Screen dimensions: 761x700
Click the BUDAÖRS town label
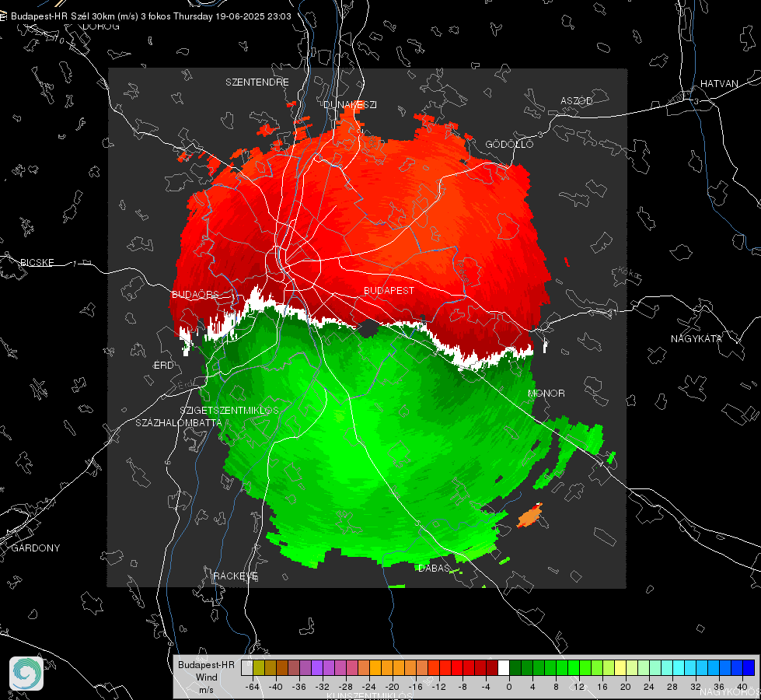(x=195, y=294)
